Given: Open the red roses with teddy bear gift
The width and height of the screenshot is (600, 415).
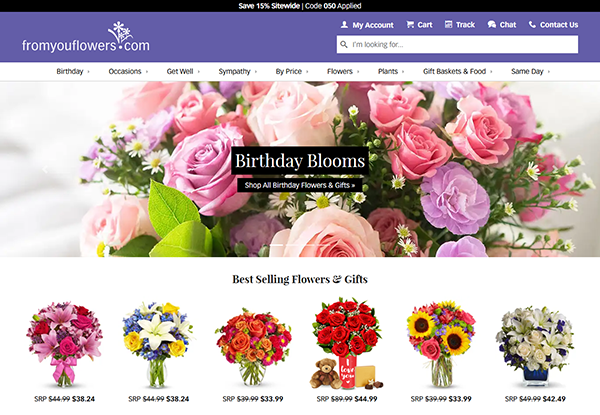Looking at the screenshot, I should [347, 343].
